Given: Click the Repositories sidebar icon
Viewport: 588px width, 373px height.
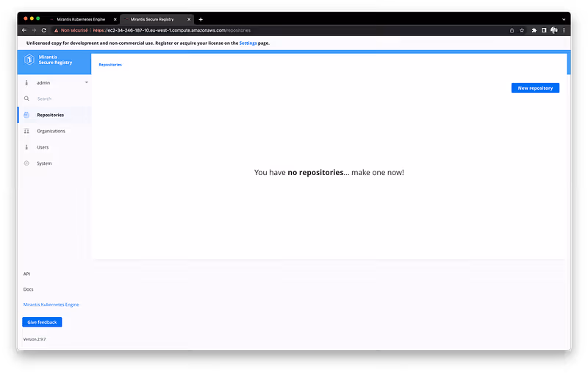Looking at the screenshot, I should [x=26, y=115].
